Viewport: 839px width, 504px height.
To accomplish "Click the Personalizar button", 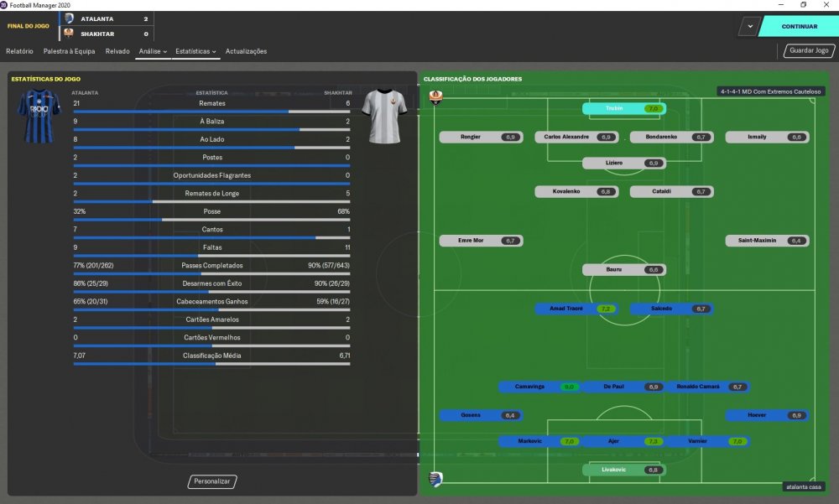I will [212, 481].
